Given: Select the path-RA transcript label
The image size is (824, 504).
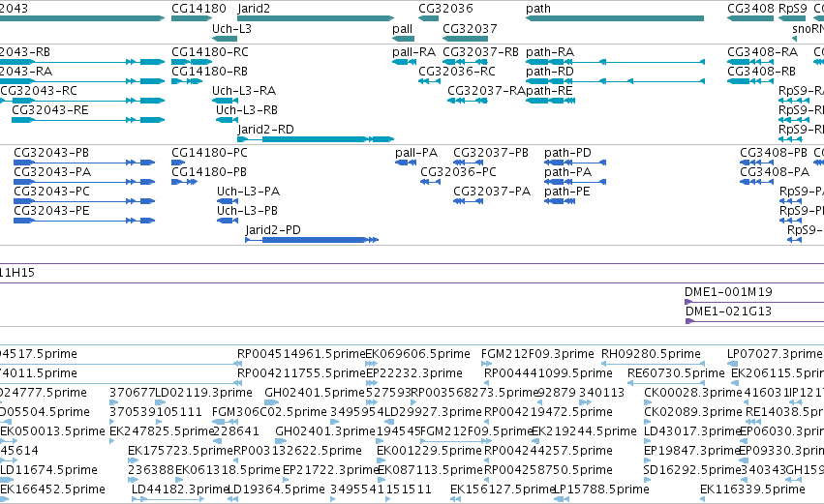Looking at the screenshot, I should point(550,52).
